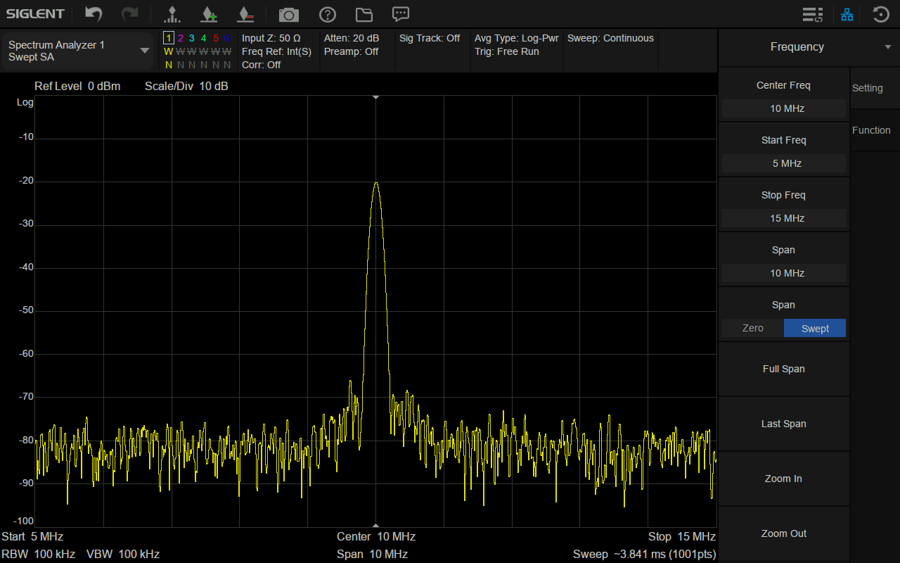
Task: Select trace 2 indicator
Action: (180, 38)
